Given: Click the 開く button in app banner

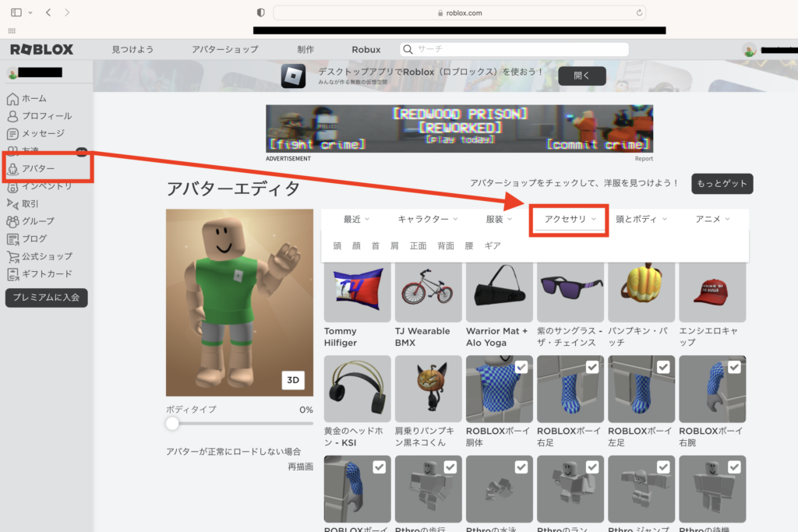Looking at the screenshot, I should (x=582, y=76).
